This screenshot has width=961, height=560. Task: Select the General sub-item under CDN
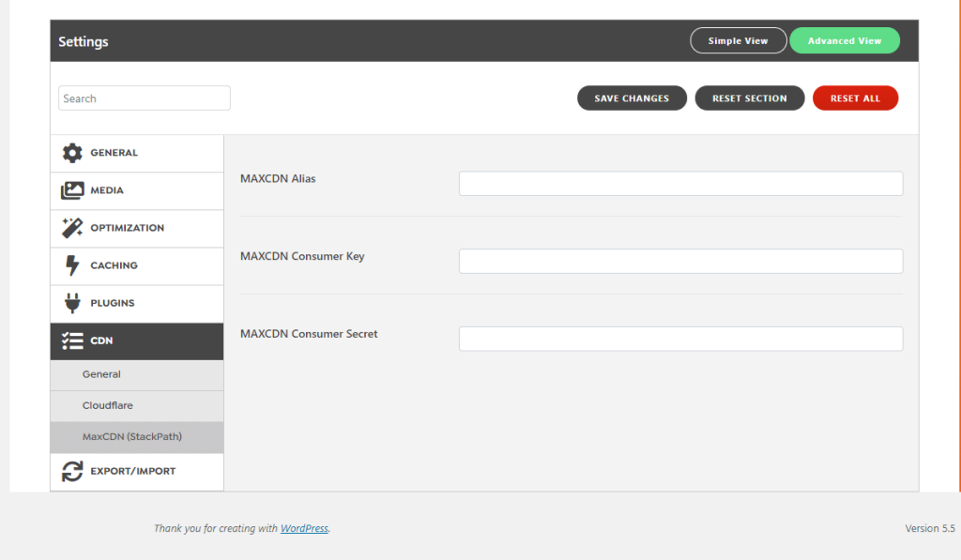(137, 374)
